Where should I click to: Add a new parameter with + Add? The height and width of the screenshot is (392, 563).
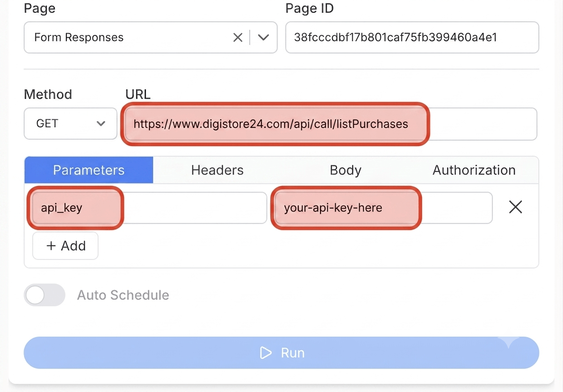pyautogui.click(x=65, y=246)
